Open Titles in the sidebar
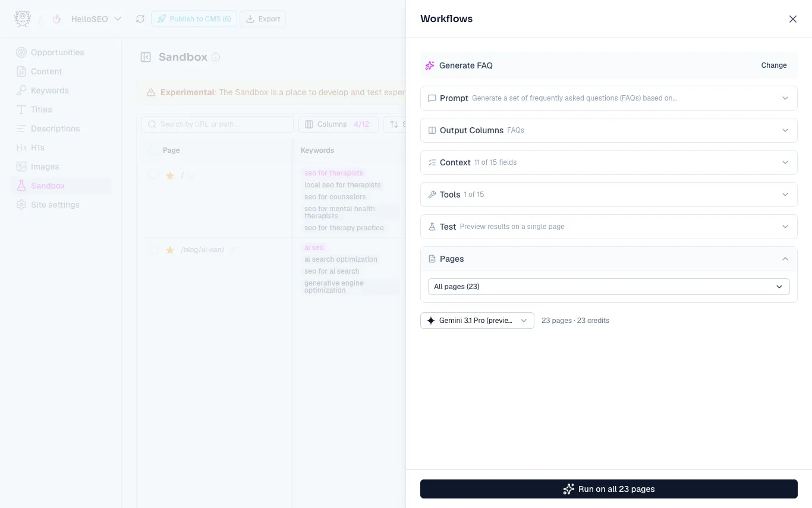The height and width of the screenshot is (508, 812). click(x=42, y=109)
